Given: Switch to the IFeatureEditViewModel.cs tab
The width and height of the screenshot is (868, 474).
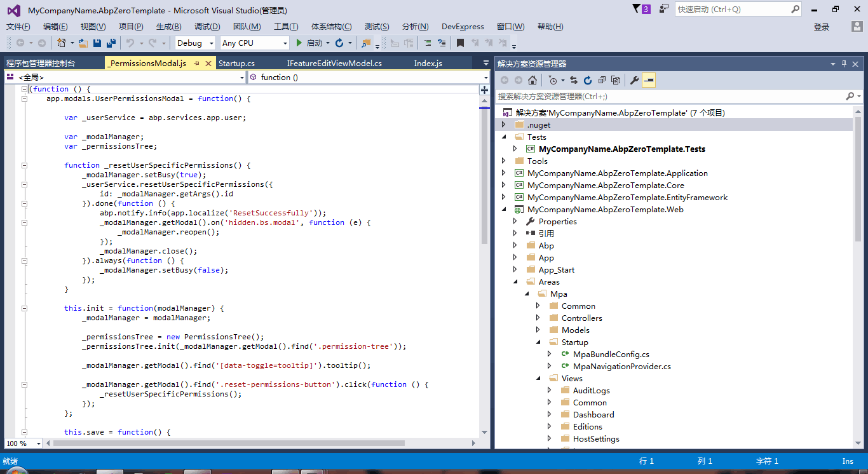Looking at the screenshot, I should [x=334, y=64].
